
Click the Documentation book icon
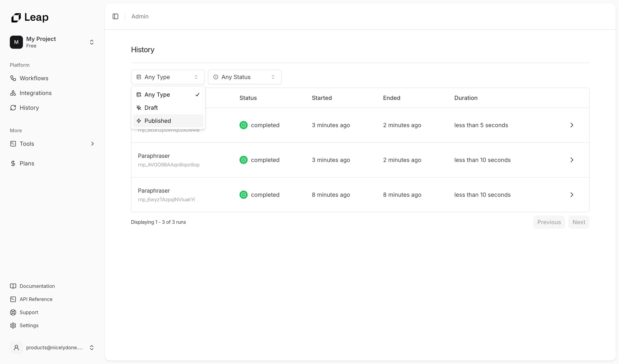coord(13,286)
